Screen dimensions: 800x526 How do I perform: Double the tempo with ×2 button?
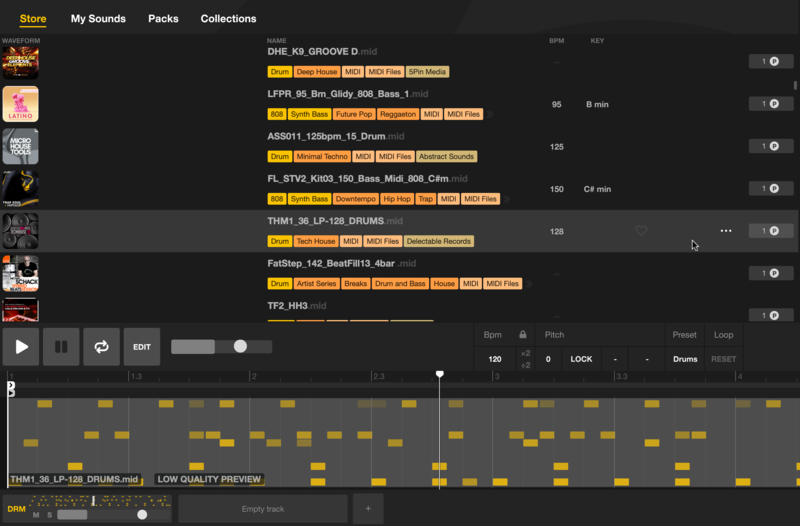tap(525, 353)
